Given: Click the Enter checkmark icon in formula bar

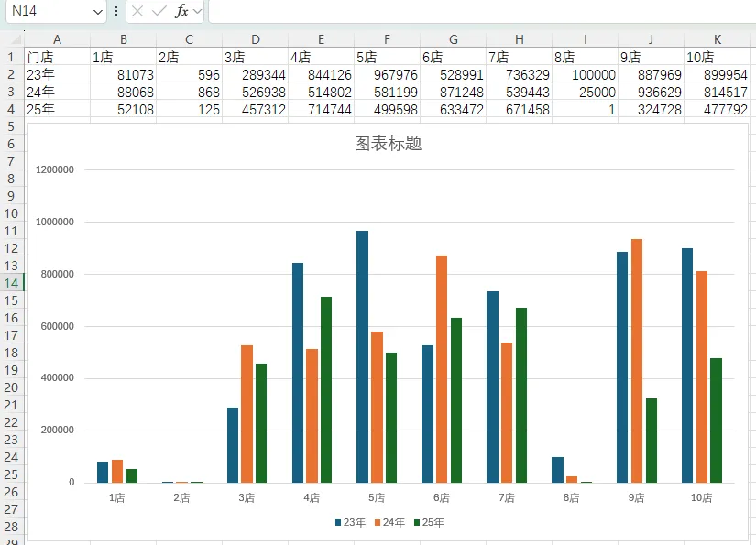Looking at the screenshot, I should (x=159, y=11).
